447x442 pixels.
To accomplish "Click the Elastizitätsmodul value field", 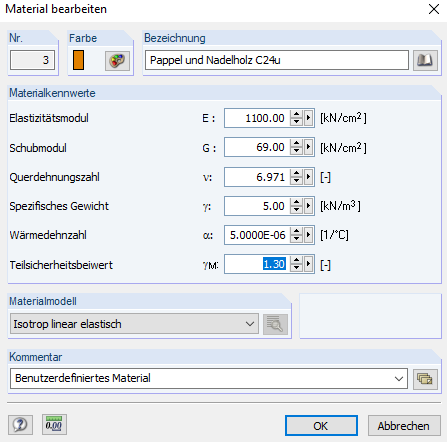I will coord(257,118).
